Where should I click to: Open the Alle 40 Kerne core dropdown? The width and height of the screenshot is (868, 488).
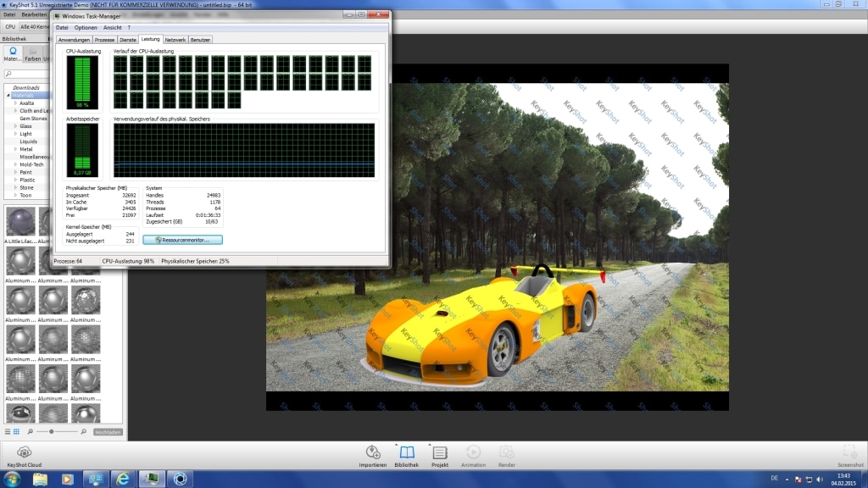click(x=34, y=26)
